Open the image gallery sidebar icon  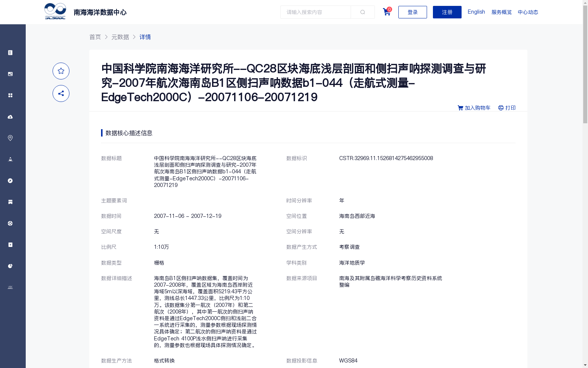[x=10, y=74]
